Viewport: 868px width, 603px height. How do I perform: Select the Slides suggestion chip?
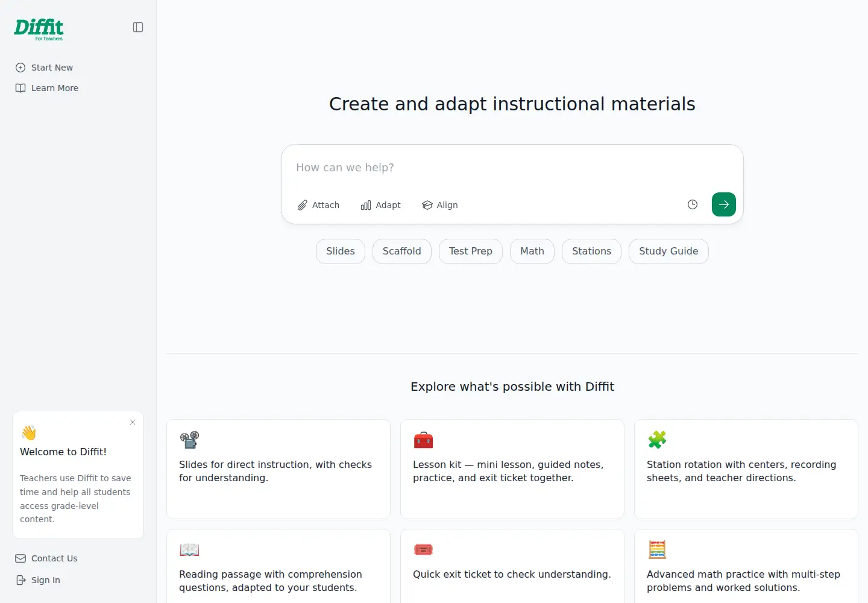[x=341, y=251]
